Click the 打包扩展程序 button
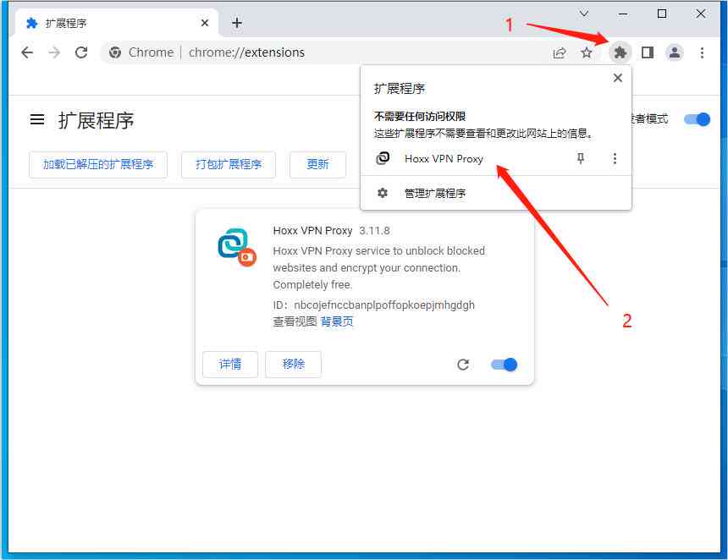 [x=229, y=164]
